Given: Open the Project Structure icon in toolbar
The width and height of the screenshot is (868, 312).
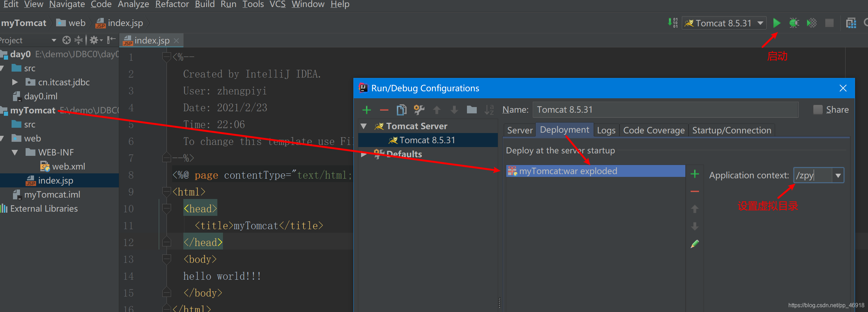Looking at the screenshot, I should [x=851, y=23].
